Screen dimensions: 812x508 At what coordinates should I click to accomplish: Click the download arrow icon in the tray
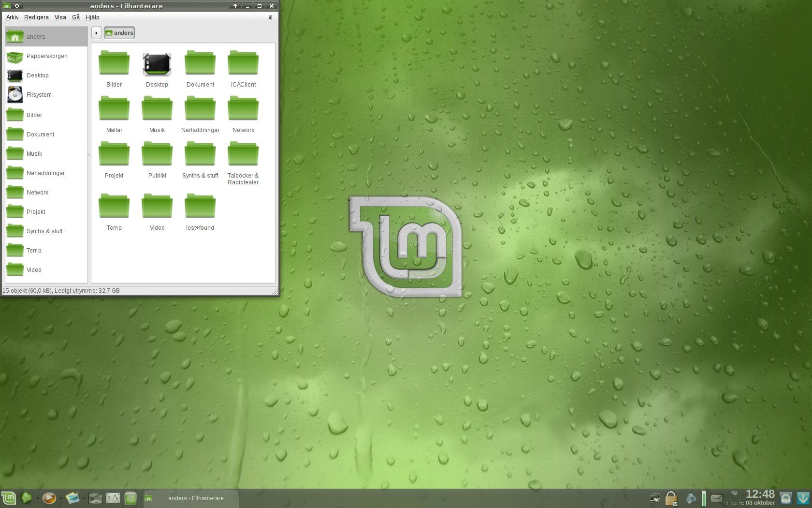[803, 497]
